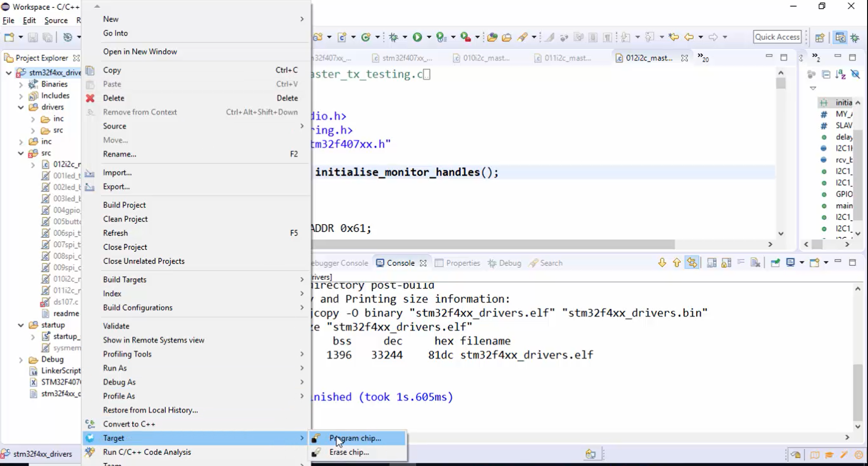Image resolution: width=868 pixels, height=466 pixels.
Task: Click Collapse All icon in Outline panel
Action: [x=826, y=74]
